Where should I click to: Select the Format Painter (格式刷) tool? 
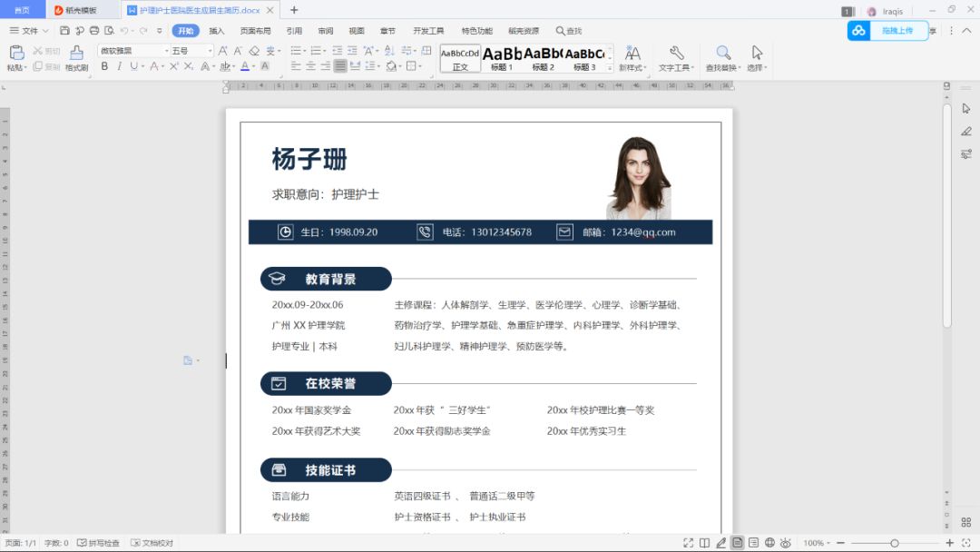(x=76, y=57)
